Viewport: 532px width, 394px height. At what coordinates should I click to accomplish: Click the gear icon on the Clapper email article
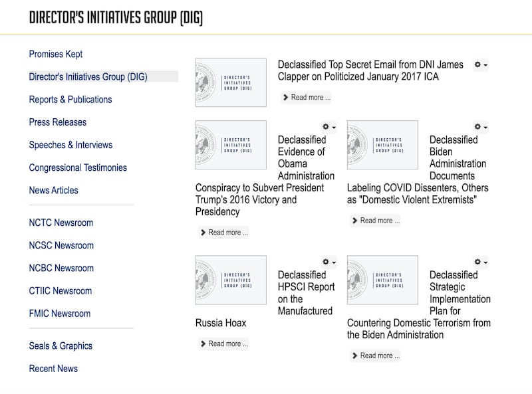pos(477,64)
